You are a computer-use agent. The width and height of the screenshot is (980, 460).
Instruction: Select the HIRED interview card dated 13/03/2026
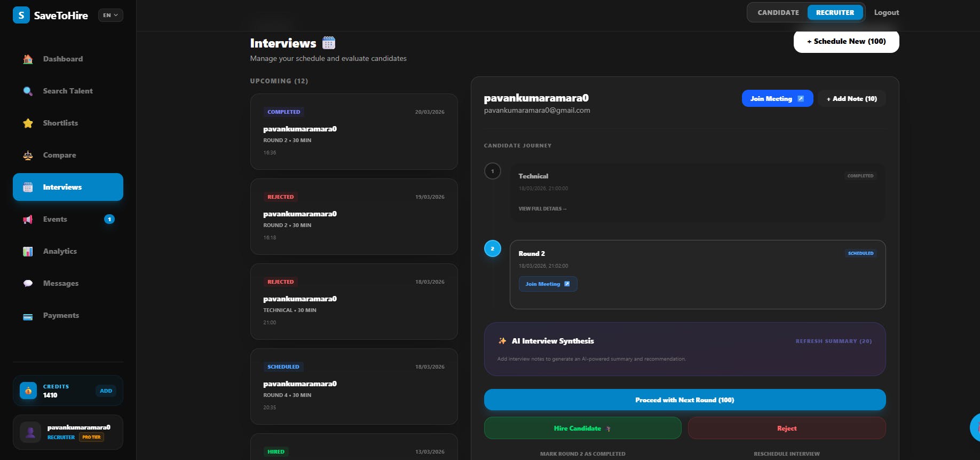(x=354, y=447)
